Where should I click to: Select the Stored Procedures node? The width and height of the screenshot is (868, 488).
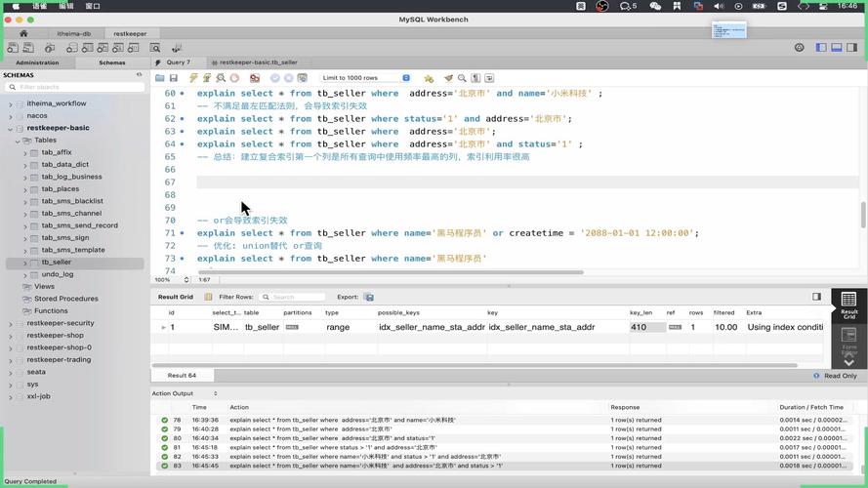[65, 299]
